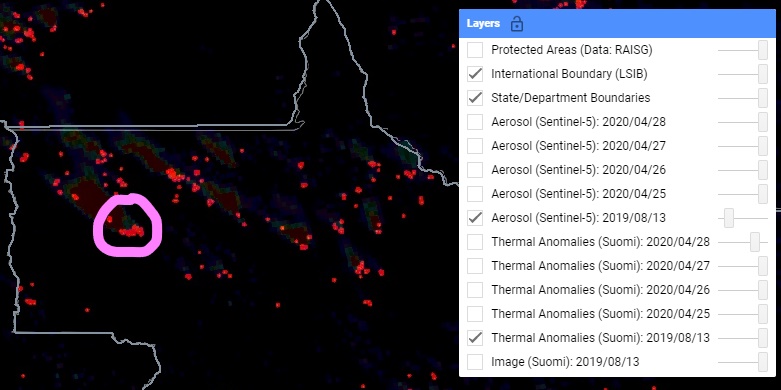Click fire cluster inside pink circle
The height and width of the screenshot is (390, 781).
[x=131, y=232]
